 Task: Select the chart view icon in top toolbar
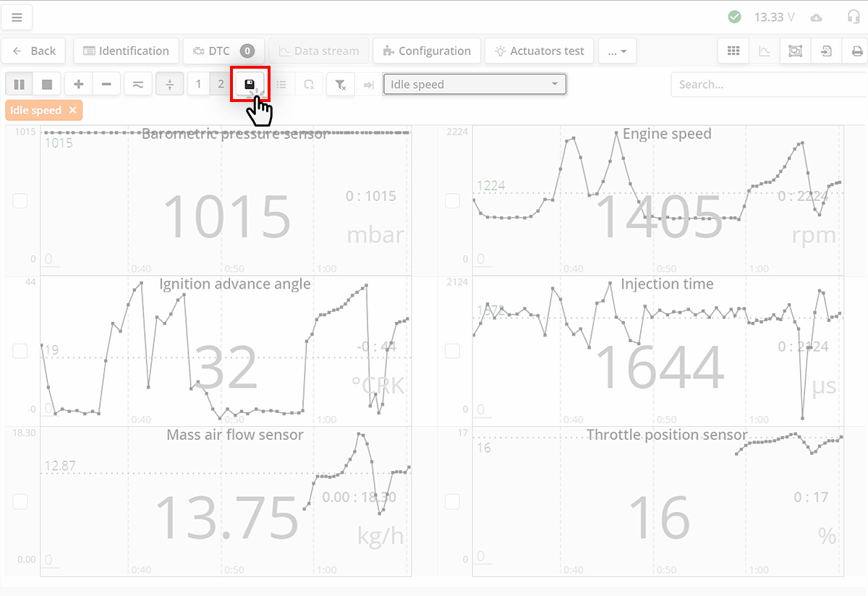[x=765, y=51]
